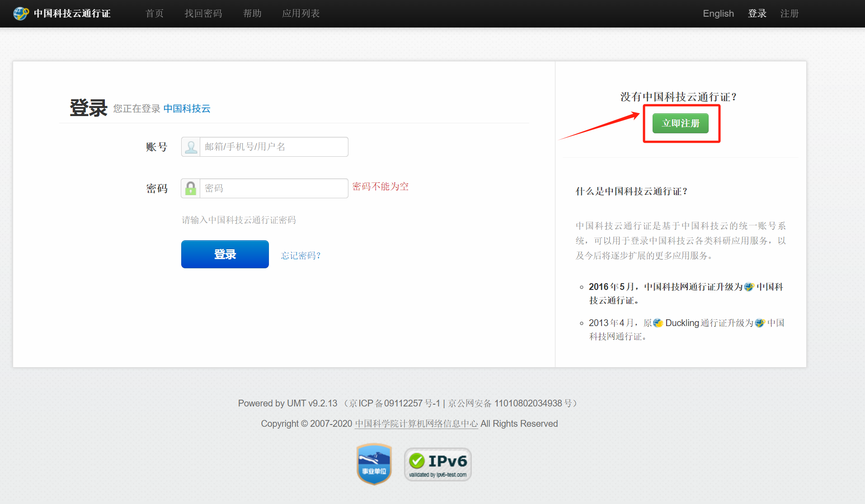The width and height of the screenshot is (865, 504).
Task: Click the 忘记密码? link
Action: click(301, 256)
